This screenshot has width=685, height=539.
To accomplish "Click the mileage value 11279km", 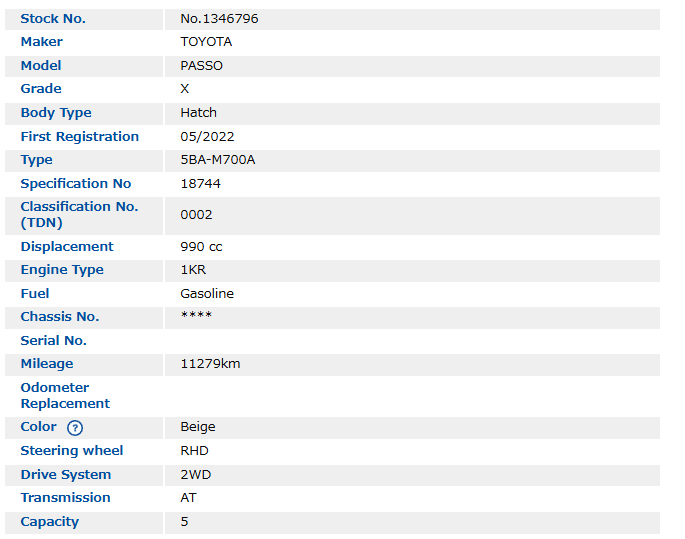I will (210, 364).
